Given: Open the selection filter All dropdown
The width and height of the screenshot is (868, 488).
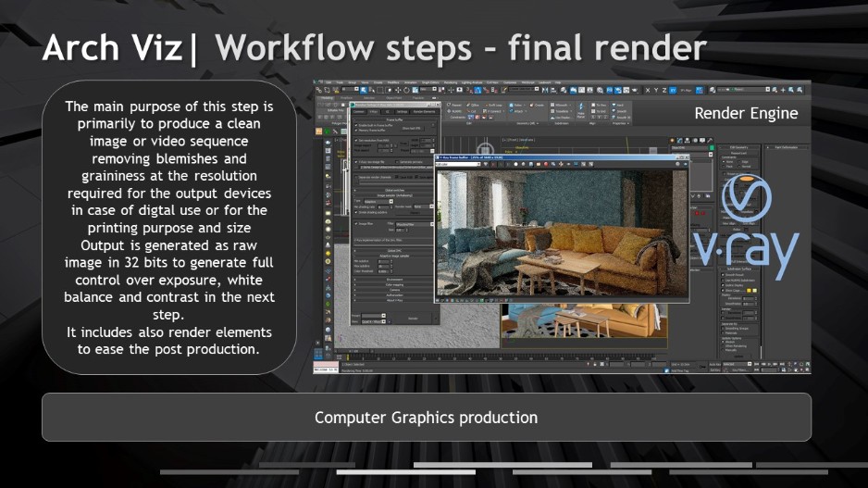Looking at the screenshot, I should point(350,89).
